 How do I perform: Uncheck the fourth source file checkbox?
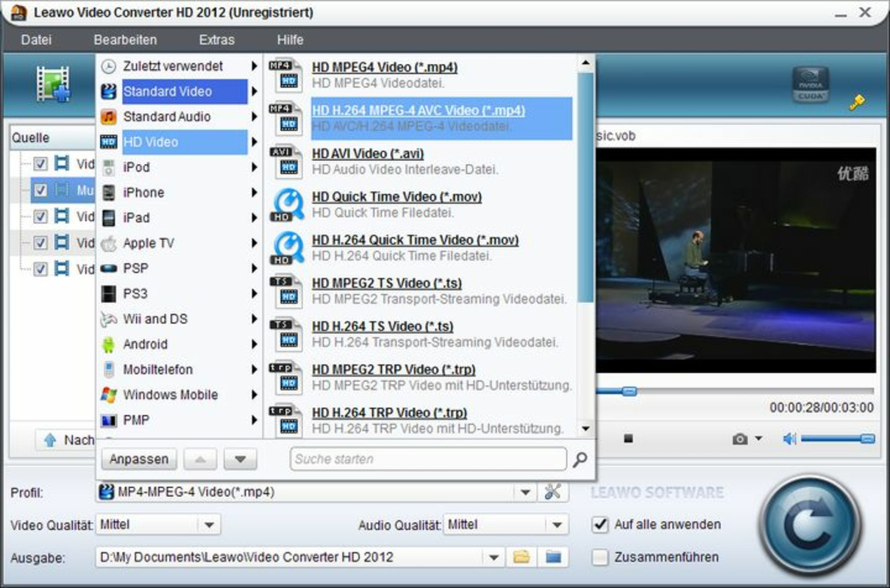pyautogui.click(x=40, y=243)
